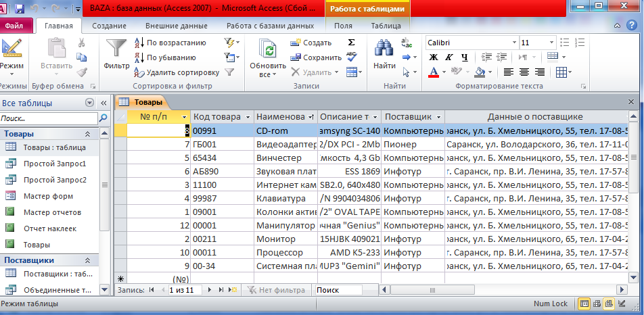This screenshot has height=315, width=644.
Task: Click the Copy icon in clipboard group
Action: [x=81, y=57]
